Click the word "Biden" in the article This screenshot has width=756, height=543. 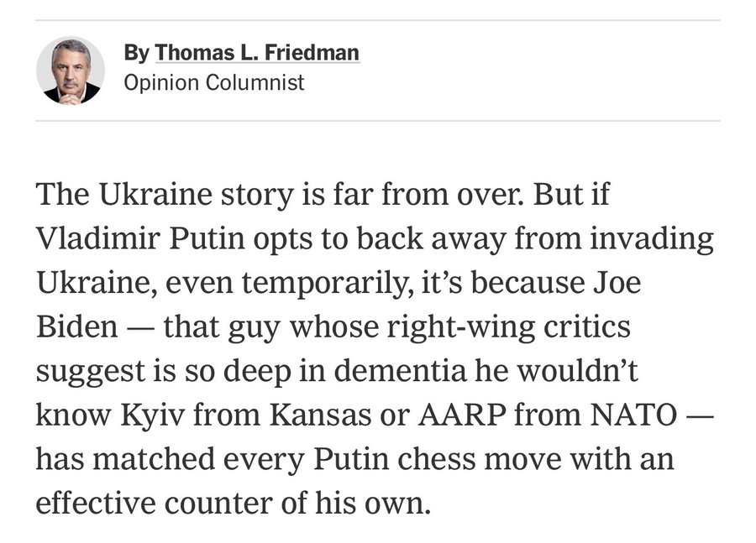point(76,326)
